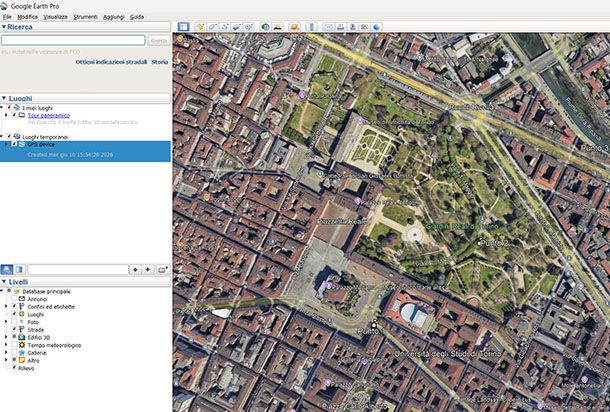Move item up with the first arrow button
Screen dimensions: 610x412
tap(135, 269)
